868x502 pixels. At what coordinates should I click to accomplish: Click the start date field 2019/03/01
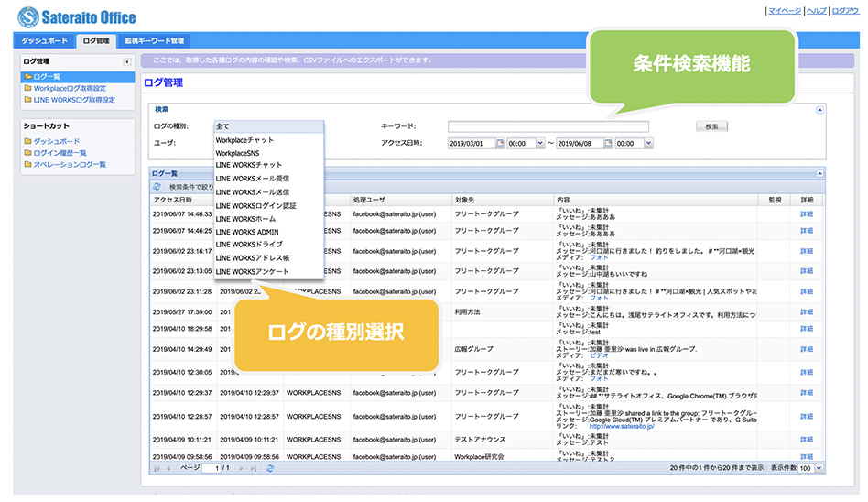pos(472,143)
